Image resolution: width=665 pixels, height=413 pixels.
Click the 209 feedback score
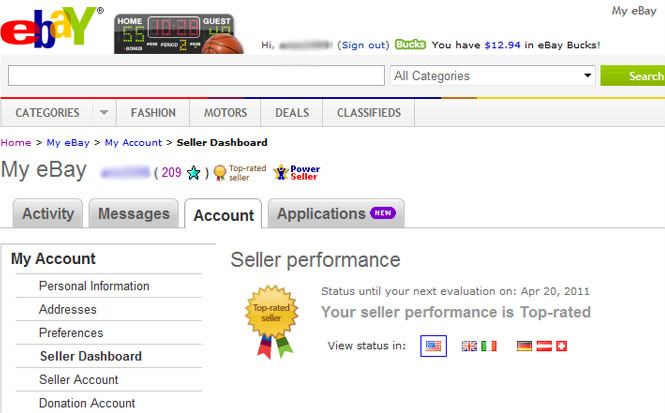click(171, 173)
